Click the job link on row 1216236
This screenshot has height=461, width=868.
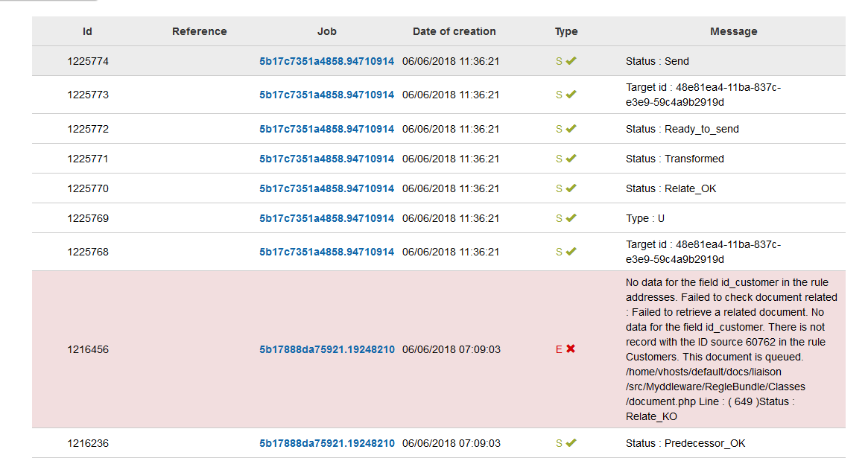[x=326, y=442]
